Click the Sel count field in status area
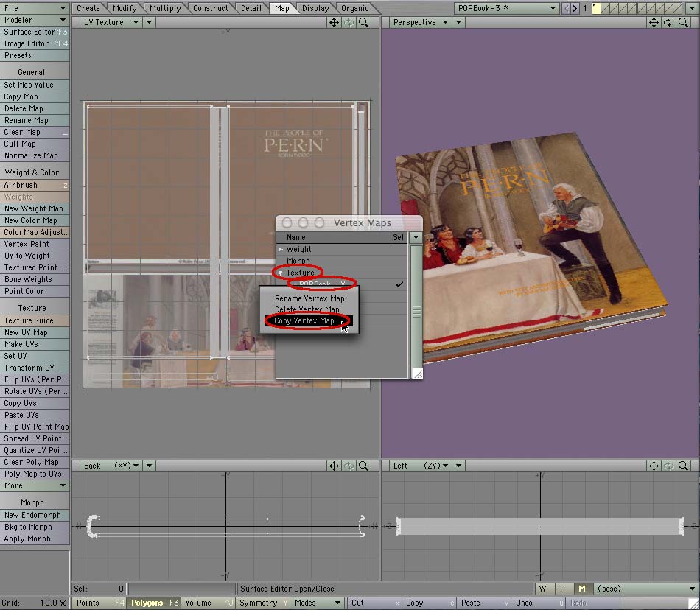This screenshot has height=610, width=700. [x=99, y=589]
